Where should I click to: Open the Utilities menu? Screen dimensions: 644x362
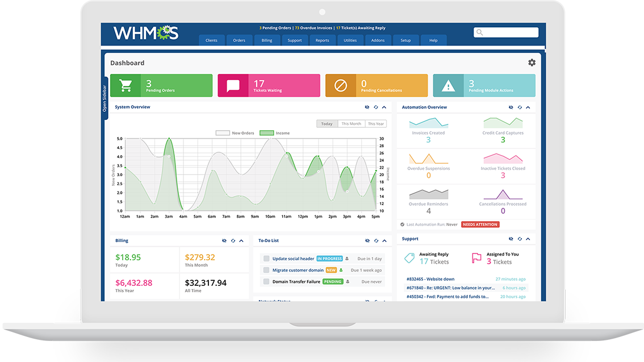pyautogui.click(x=350, y=40)
